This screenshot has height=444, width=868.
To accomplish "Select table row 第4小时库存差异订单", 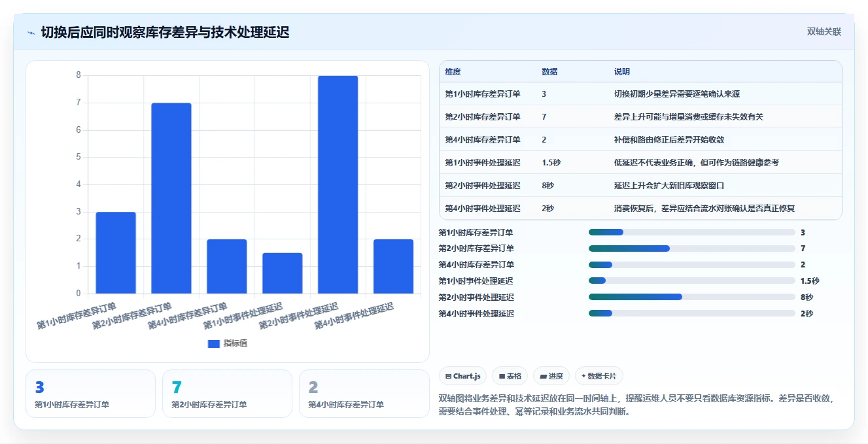I will [640, 140].
